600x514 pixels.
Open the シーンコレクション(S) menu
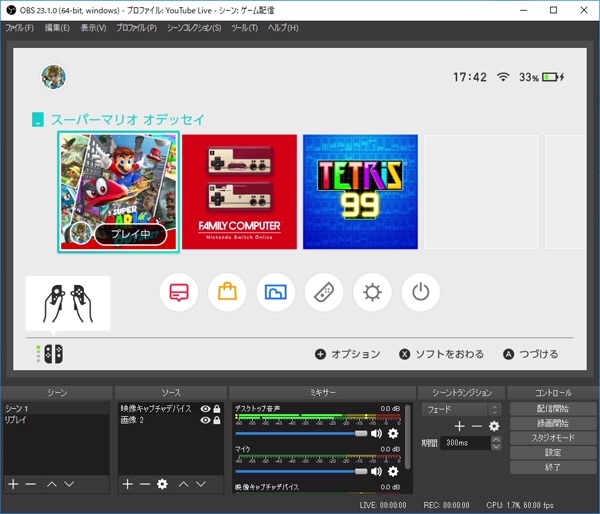194,28
